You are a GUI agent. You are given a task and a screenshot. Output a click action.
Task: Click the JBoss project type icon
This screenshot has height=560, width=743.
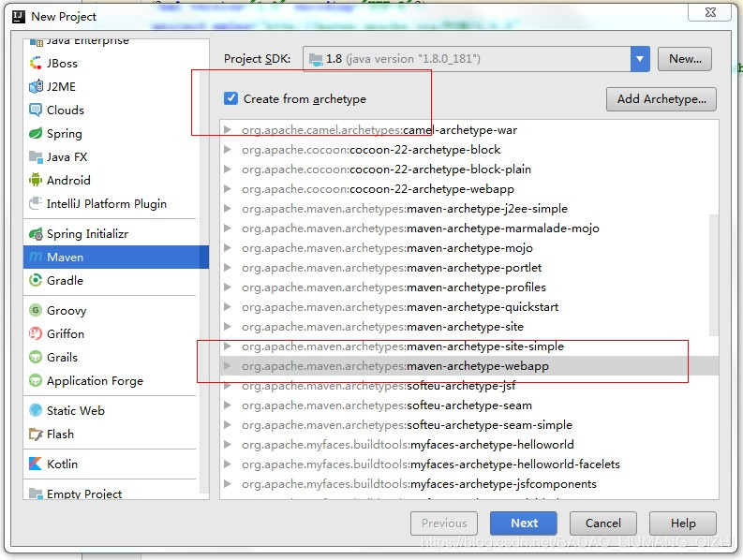click(x=36, y=63)
